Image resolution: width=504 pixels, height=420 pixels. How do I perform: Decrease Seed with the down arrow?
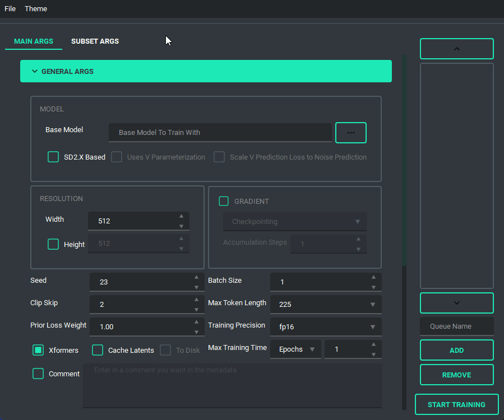196,287
